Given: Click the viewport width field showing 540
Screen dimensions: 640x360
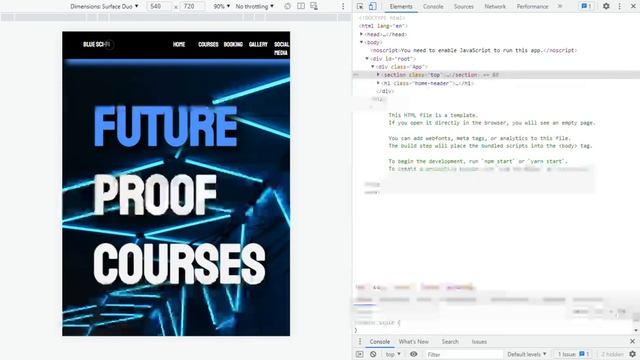Looking at the screenshot, I should (x=159, y=7).
